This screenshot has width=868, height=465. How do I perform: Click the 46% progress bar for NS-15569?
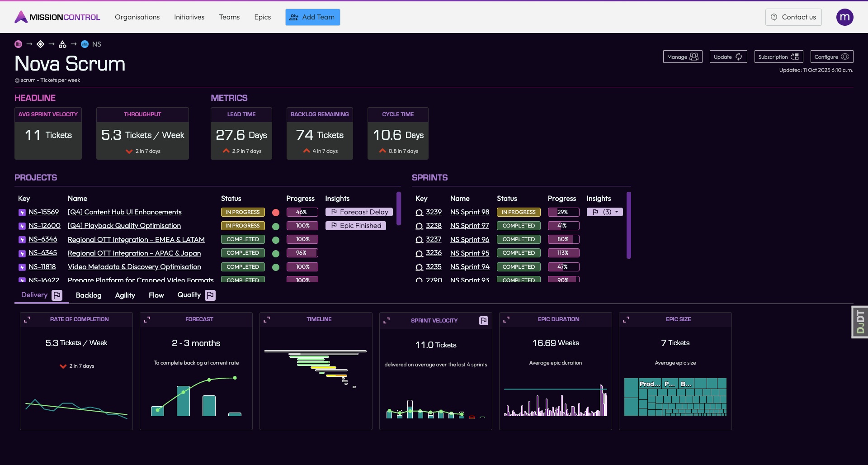[x=302, y=212]
